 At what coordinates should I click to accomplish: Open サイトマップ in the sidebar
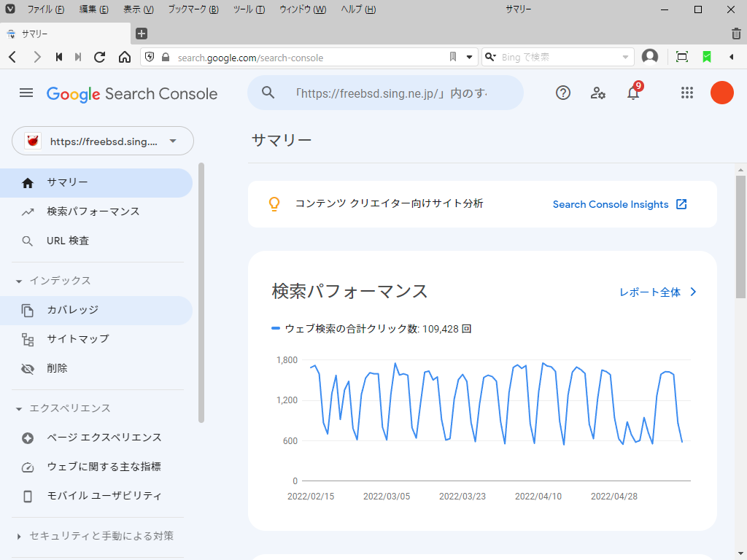pyautogui.click(x=96, y=340)
